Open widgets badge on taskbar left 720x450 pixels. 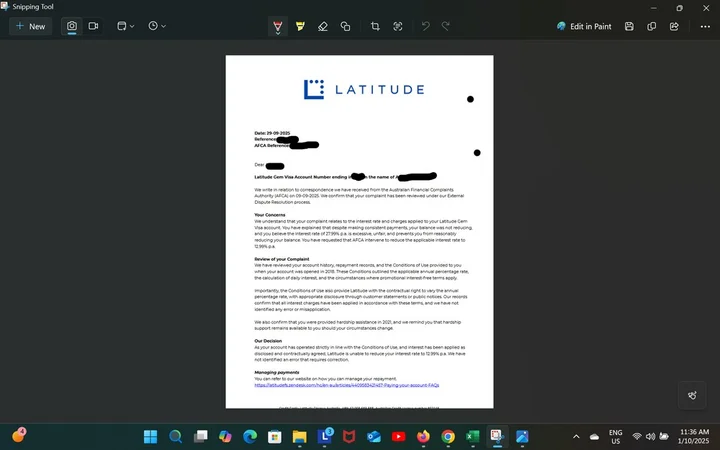pyautogui.click(x=19, y=435)
